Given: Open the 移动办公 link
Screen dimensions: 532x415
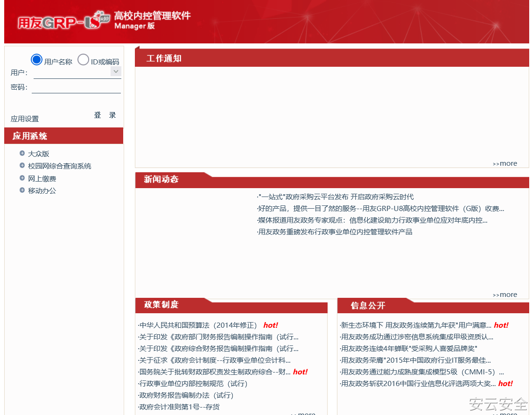Looking at the screenshot, I should point(42,191).
